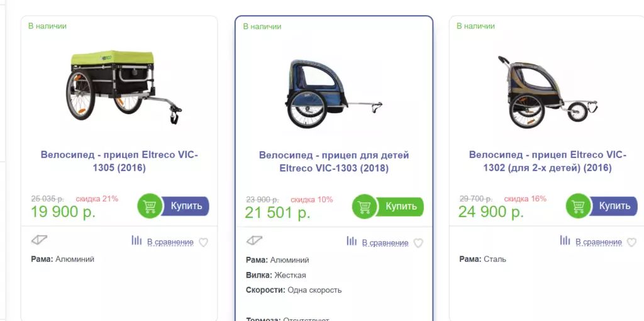Viewport: 644px width, 321px height.
Task: Click the comparison bars icon for VIC-1302
Action: click(x=565, y=240)
